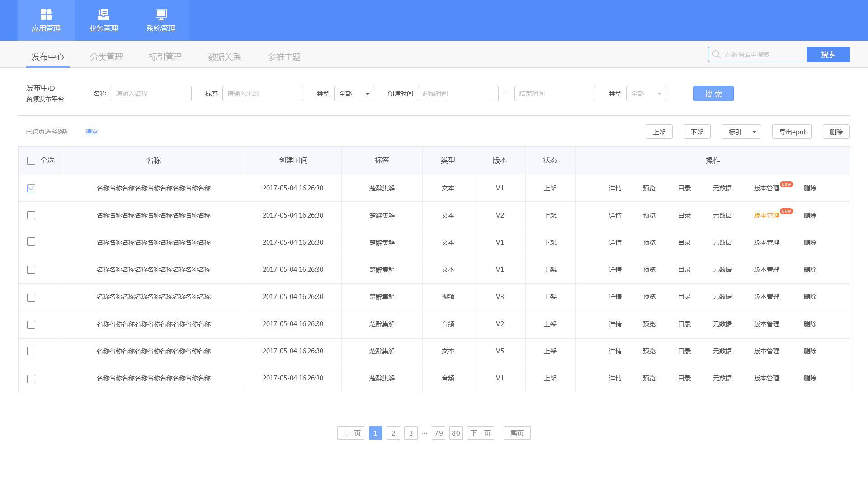Click the 名称 column header

pyautogui.click(x=154, y=161)
